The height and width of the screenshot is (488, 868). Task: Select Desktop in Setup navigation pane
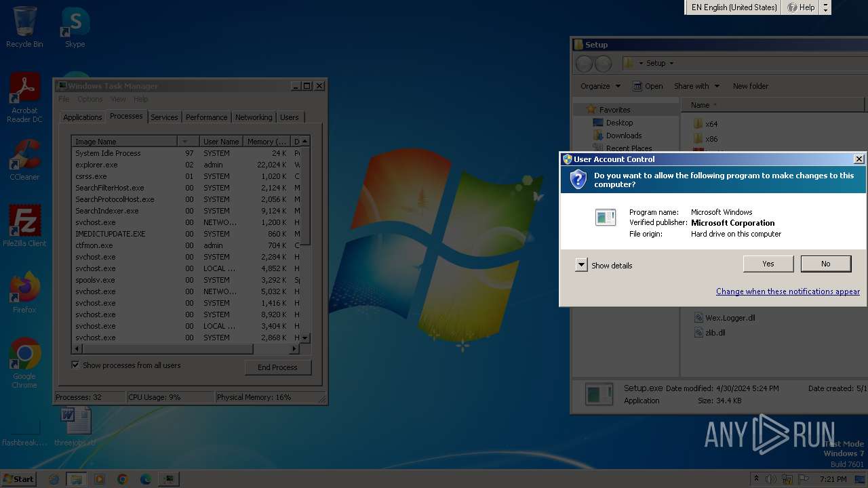click(x=613, y=123)
